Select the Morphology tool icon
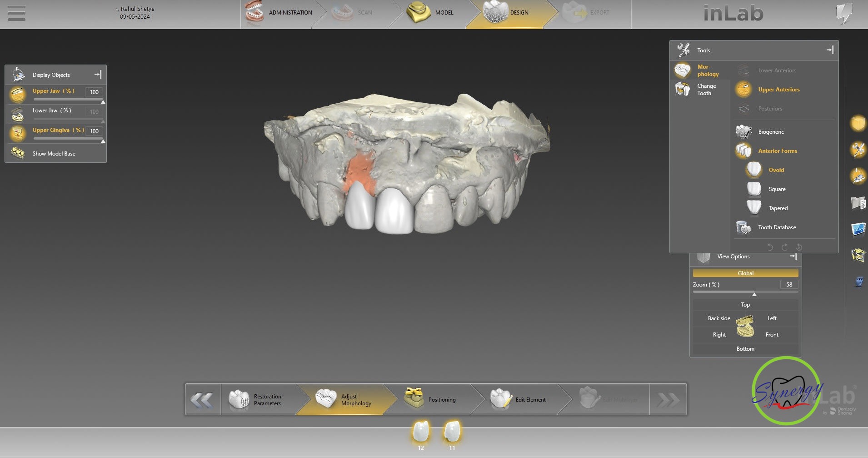Viewport: 868px width, 458px height. (683, 70)
